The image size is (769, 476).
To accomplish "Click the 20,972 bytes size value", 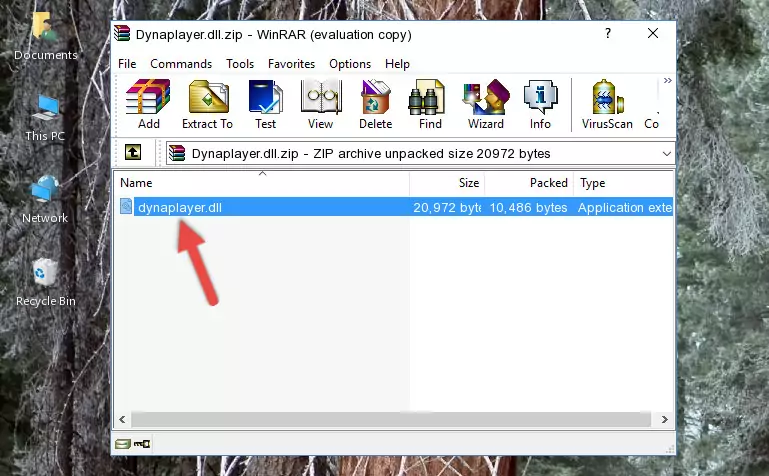I will [447, 207].
